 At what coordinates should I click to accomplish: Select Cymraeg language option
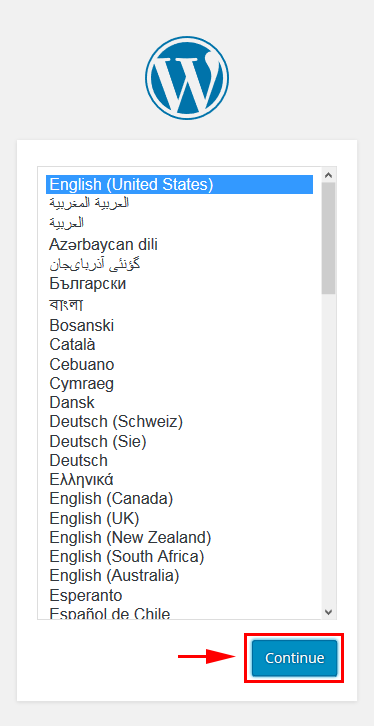[x=180, y=383]
